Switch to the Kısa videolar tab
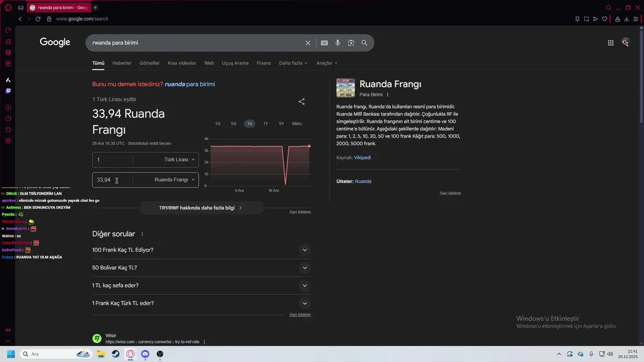This screenshot has width=644, height=362. 182,63
